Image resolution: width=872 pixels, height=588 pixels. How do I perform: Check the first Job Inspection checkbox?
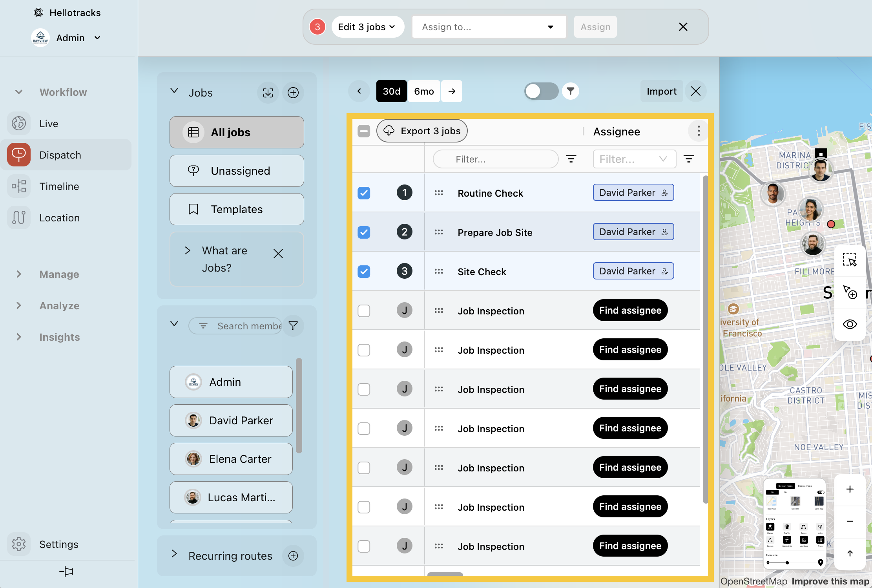click(x=364, y=310)
